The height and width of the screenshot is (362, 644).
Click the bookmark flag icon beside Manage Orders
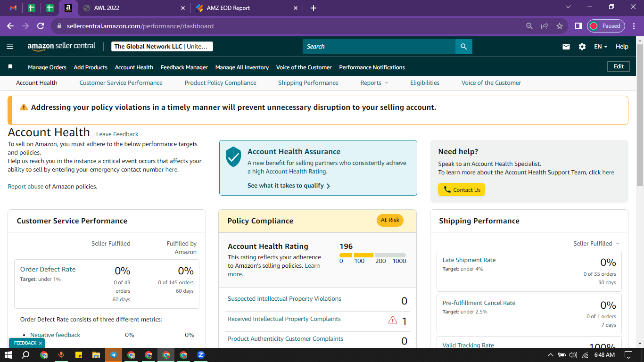[x=10, y=67]
